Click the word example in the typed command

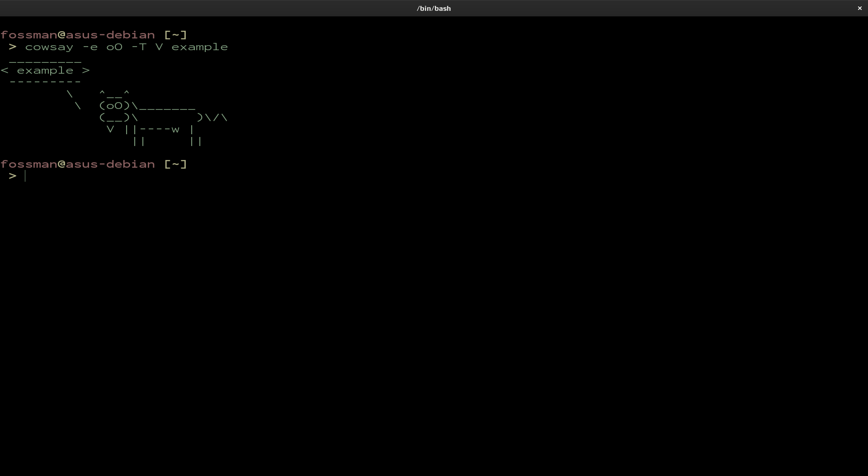pyautogui.click(x=199, y=47)
